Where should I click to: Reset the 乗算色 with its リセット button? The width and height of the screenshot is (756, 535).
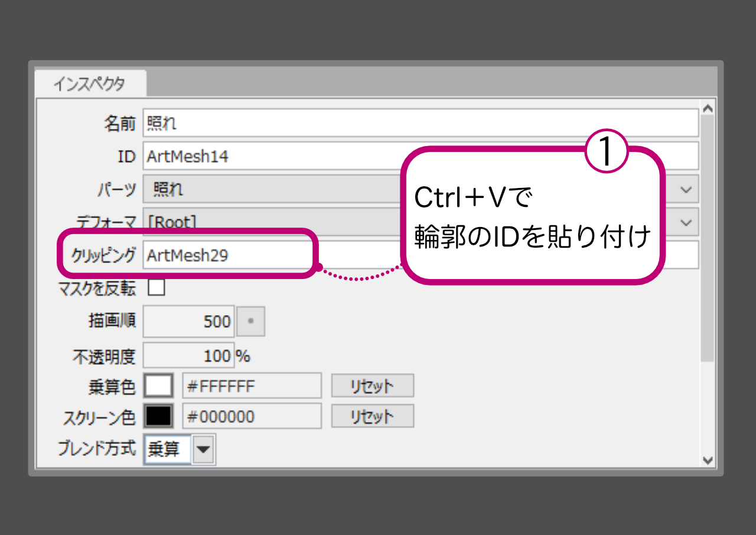[x=372, y=385]
